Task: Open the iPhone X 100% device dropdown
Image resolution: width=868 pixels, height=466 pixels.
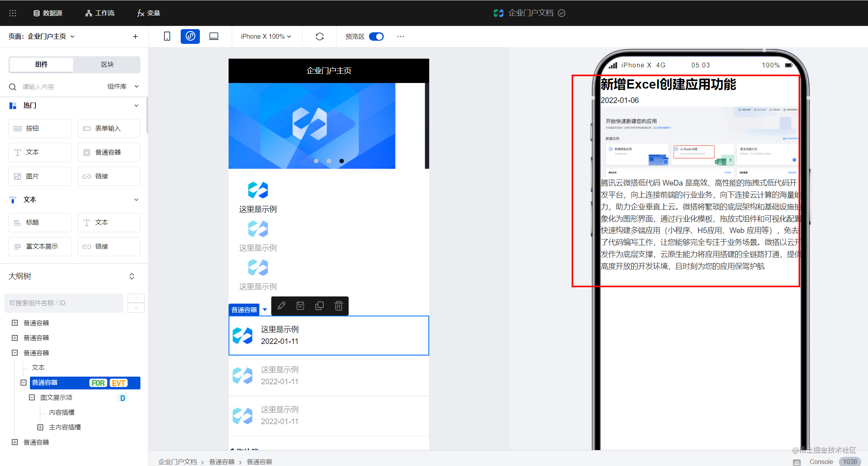Action: pos(266,36)
